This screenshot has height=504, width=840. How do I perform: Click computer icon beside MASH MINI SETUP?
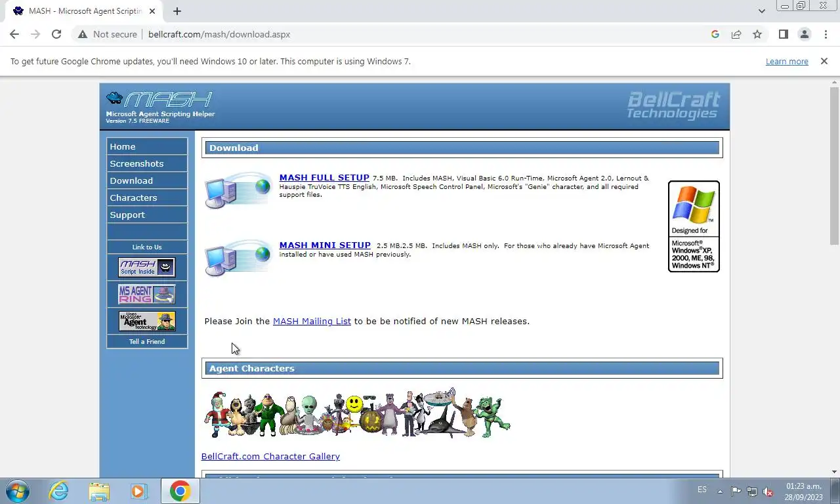[x=238, y=259]
